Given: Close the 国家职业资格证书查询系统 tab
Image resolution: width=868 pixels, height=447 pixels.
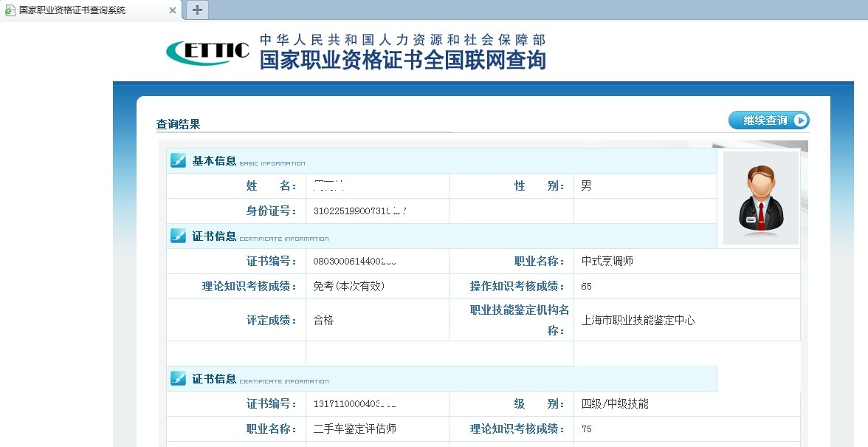Looking at the screenshot, I should coord(173,10).
